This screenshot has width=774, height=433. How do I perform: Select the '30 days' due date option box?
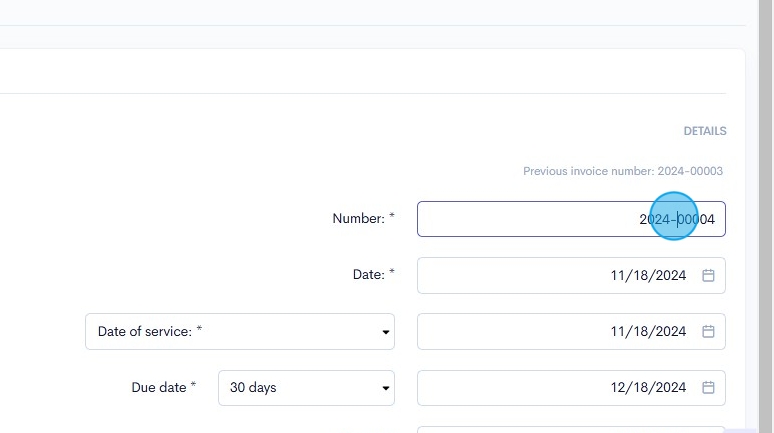295,388
